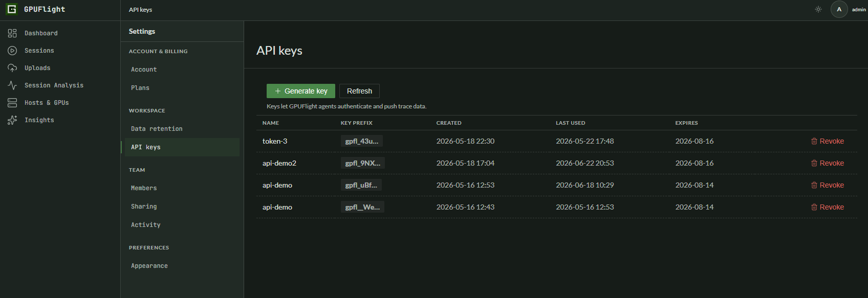Open Dashboard via its grid icon
The image size is (868, 298).
point(12,33)
